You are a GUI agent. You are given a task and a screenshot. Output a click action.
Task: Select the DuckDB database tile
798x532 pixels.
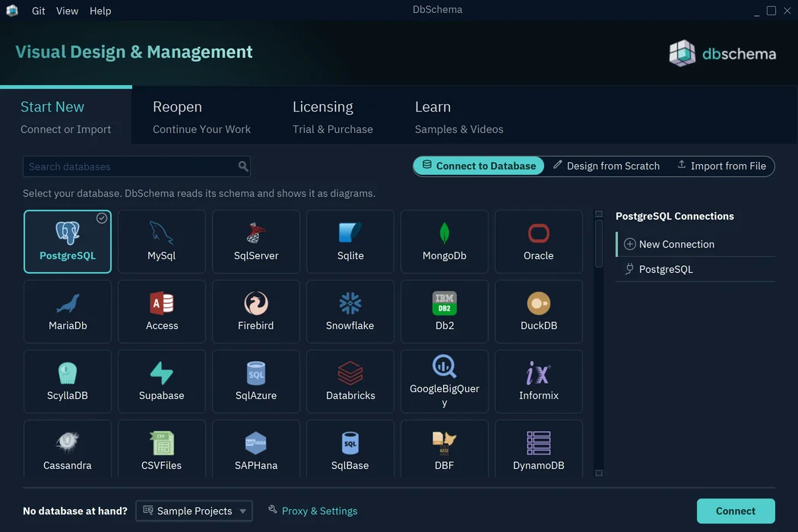click(x=538, y=312)
